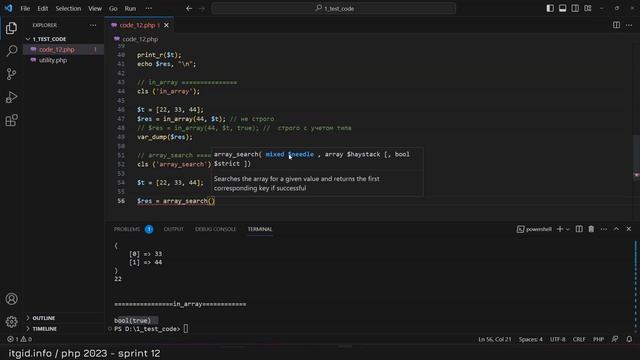
Task: Switch to the Terminal panel tab
Action: [260, 229]
